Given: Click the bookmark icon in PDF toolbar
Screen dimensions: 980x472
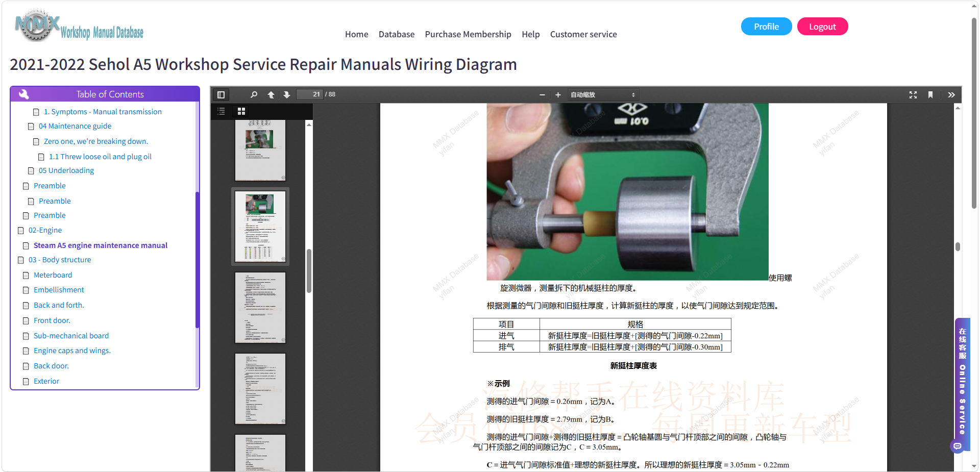Looking at the screenshot, I should pyautogui.click(x=930, y=95).
